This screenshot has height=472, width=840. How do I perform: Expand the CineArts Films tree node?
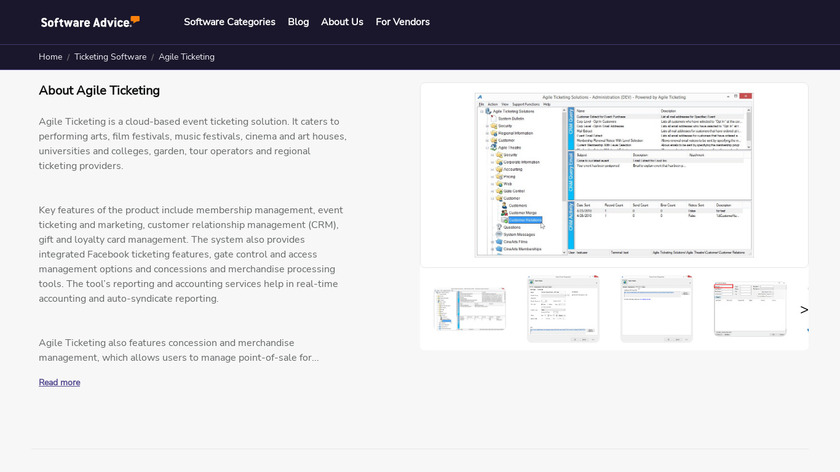tap(492, 242)
